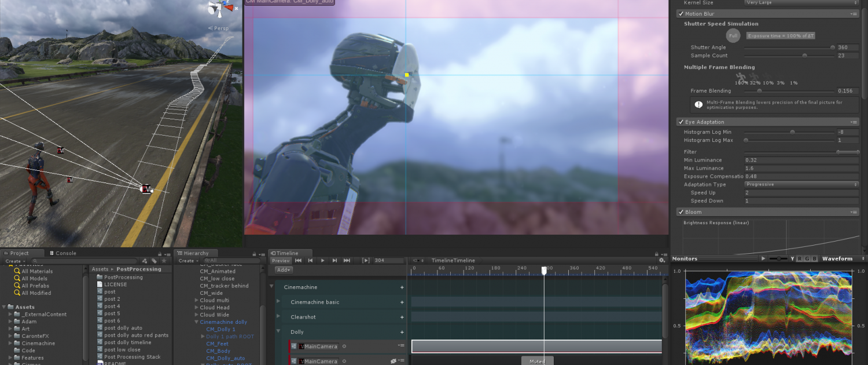Open the Project Create dropdown
The width and height of the screenshot is (868, 365).
pyautogui.click(x=14, y=261)
